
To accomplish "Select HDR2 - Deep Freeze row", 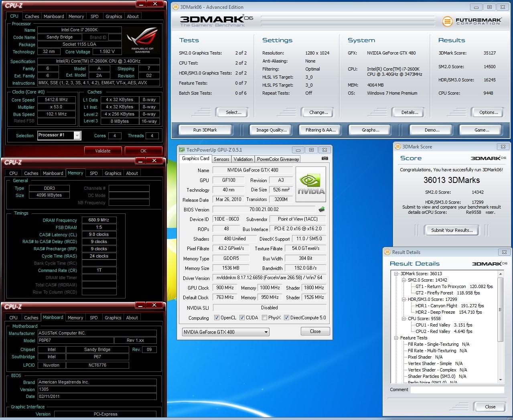I will (448, 312).
